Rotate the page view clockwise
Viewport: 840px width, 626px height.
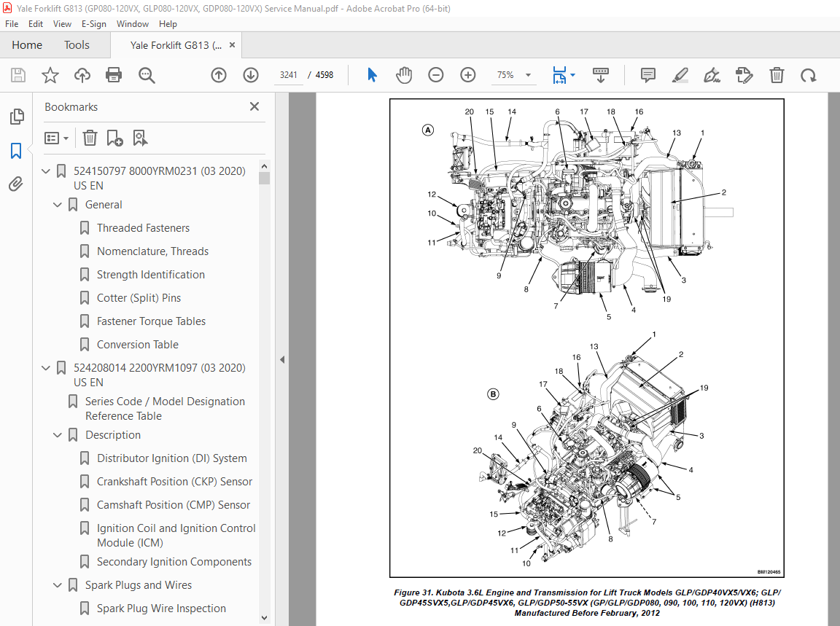click(x=809, y=75)
